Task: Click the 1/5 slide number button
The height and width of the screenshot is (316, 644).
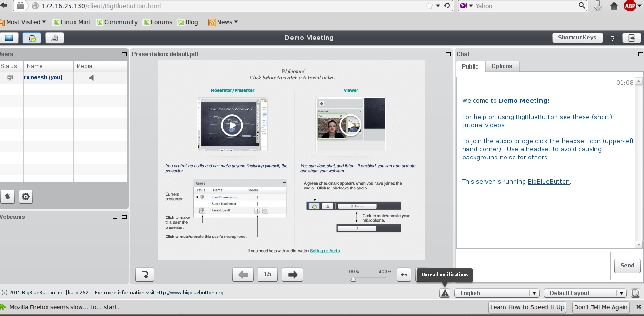Action: (x=268, y=274)
